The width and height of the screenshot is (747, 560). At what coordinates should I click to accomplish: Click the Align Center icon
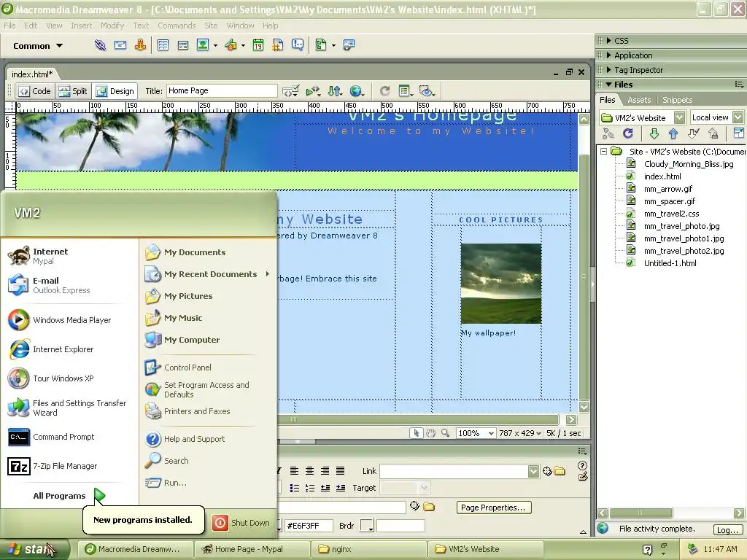[x=309, y=471]
